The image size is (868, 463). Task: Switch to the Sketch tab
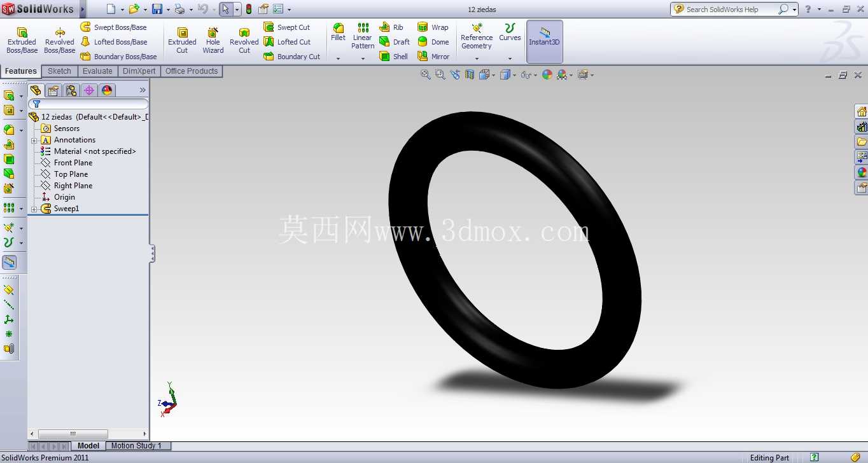point(60,71)
